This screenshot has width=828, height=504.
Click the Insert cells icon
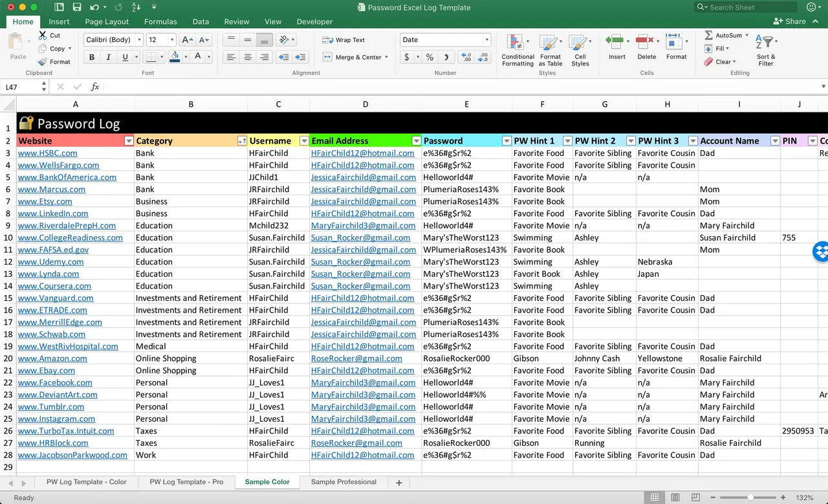click(615, 42)
